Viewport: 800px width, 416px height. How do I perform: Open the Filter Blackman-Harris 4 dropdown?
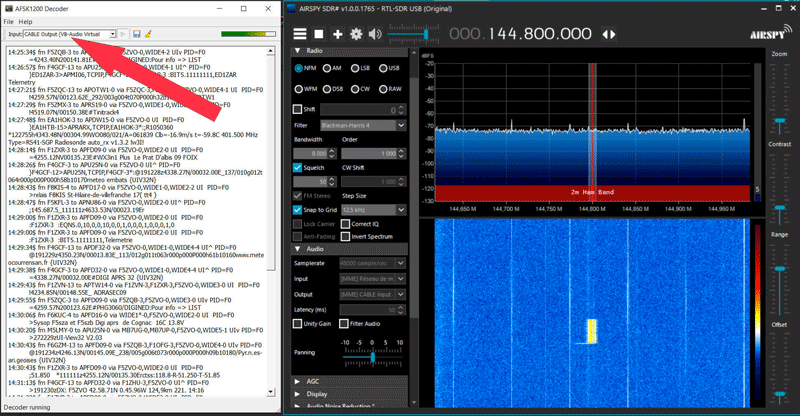pyautogui.click(x=363, y=125)
